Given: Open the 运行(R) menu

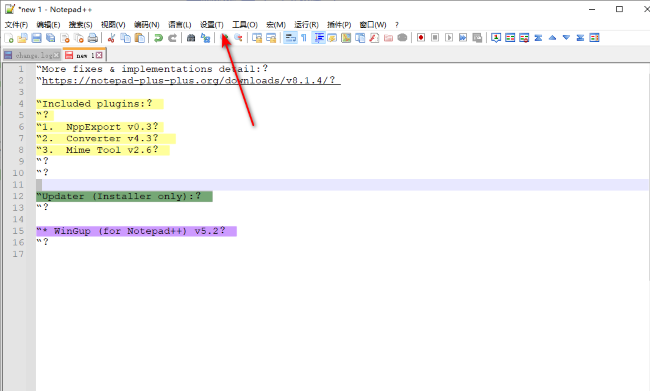Looking at the screenshot, I should 306,25.
